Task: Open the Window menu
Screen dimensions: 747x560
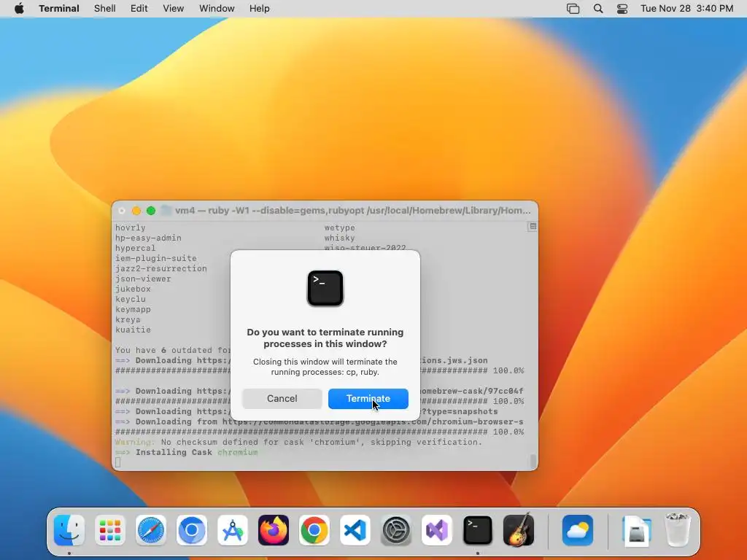Action: pos(217,9)
